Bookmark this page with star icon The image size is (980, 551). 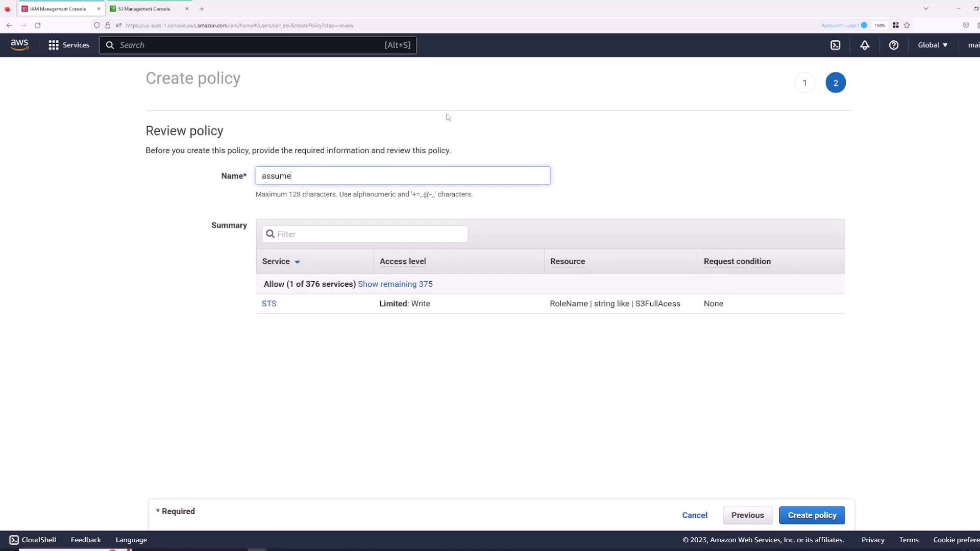(x=906, y=25)
